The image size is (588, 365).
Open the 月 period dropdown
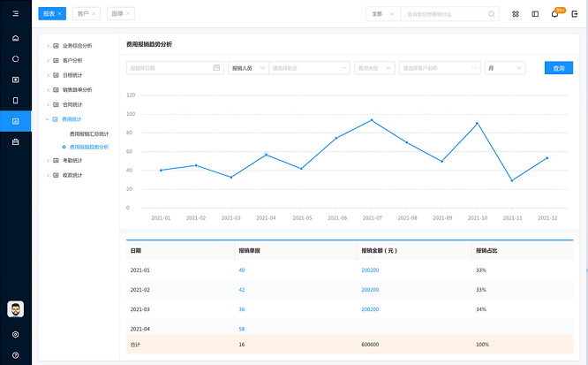pyautogui.click(x=504, y=68)
